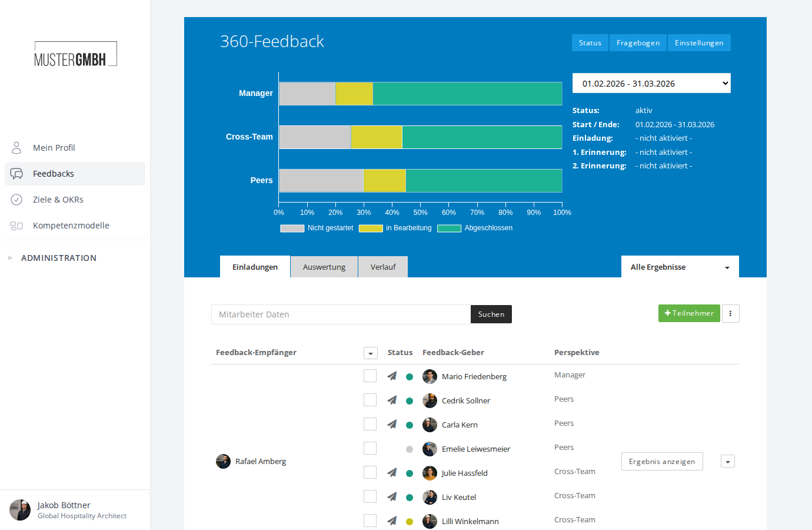Click the paper plane icon for Cedrik Sollner

click(392, 400)
